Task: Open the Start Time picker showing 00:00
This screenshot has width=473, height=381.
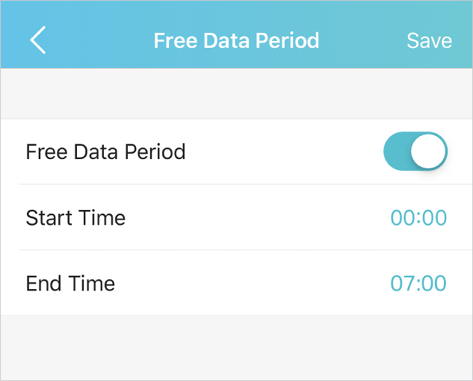Action: (418, 218)
